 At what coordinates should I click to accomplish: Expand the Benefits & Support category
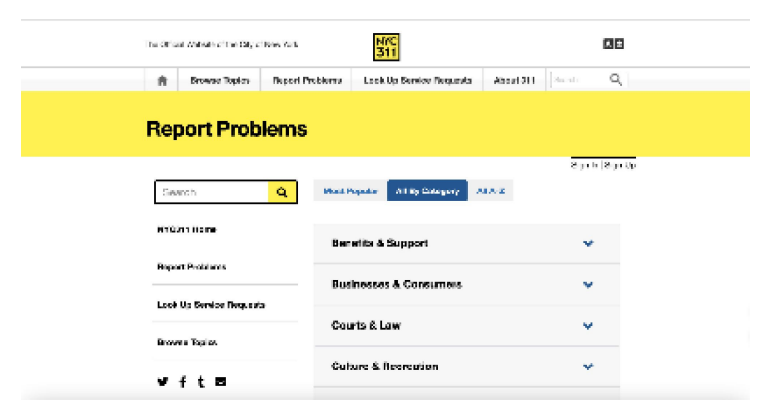click(x=588, y=243)
